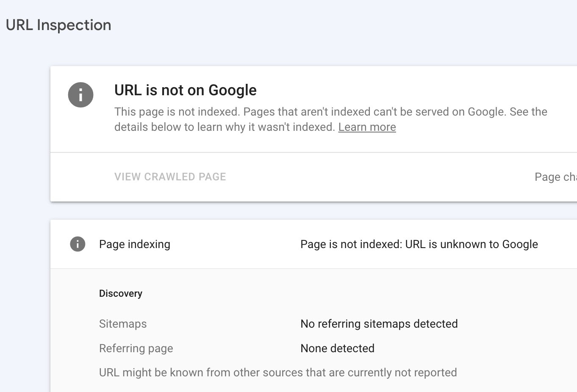Select the 'URL is not on Google' heading

(185, 90)
